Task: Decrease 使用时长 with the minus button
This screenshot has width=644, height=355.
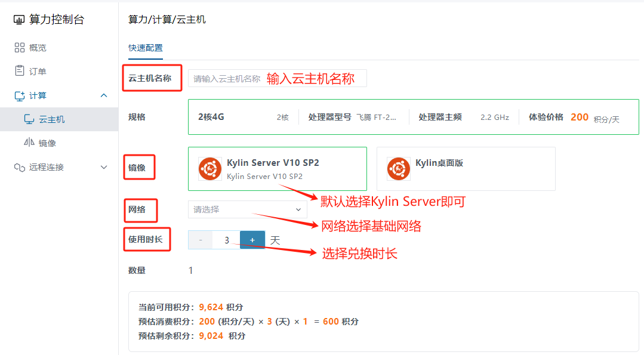Action: (201, 240)
